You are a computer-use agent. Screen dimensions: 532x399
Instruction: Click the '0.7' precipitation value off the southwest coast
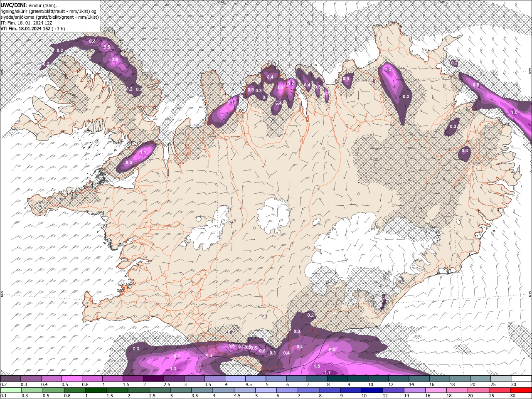177,356
